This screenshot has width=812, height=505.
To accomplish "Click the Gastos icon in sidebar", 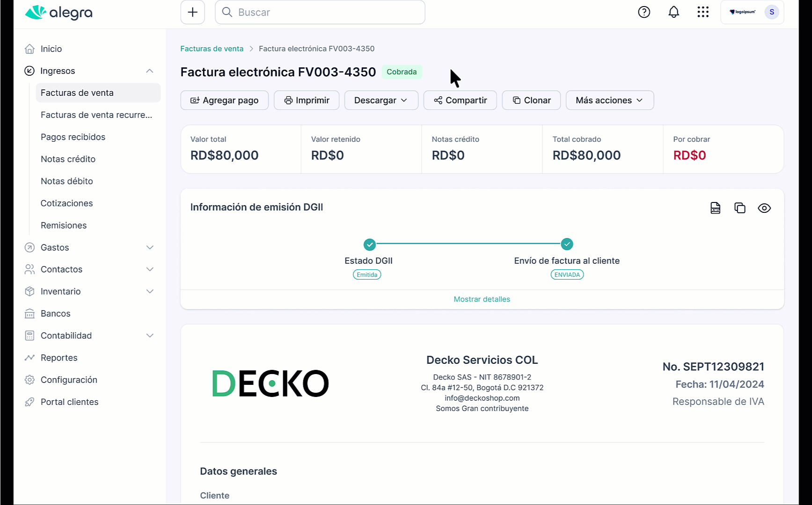I will pos(29,247).
